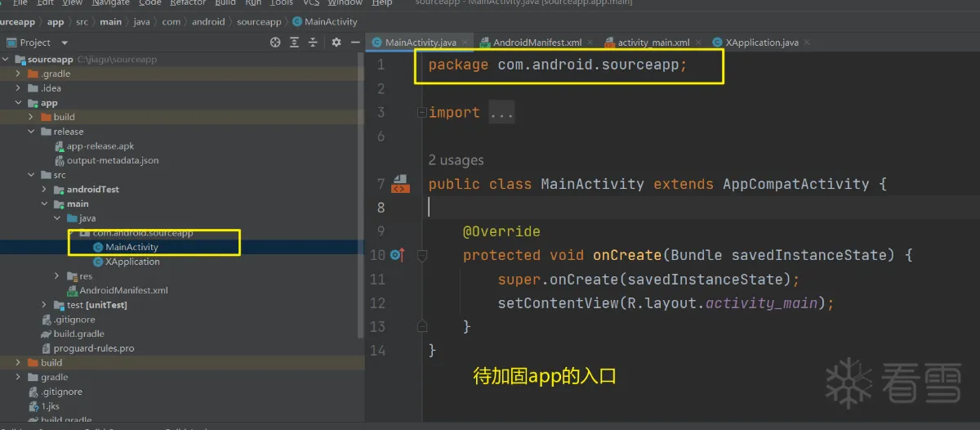980x430 pixels.
Task: Click the proguard-rules.pro file icon
Action: click(47, 348)
